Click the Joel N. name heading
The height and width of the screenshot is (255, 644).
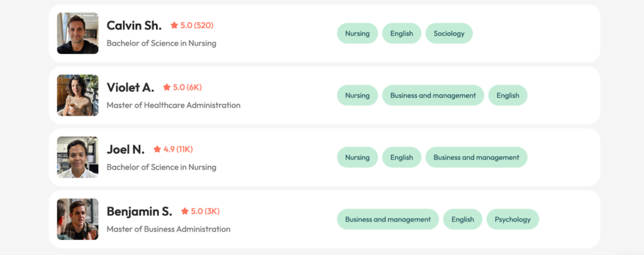point(126,149)
